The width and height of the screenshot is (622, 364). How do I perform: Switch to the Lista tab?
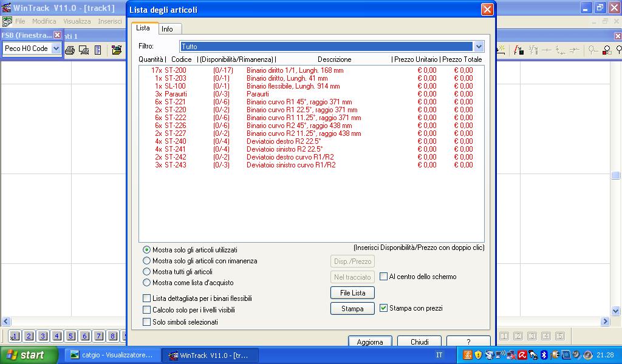click(143, 28)
